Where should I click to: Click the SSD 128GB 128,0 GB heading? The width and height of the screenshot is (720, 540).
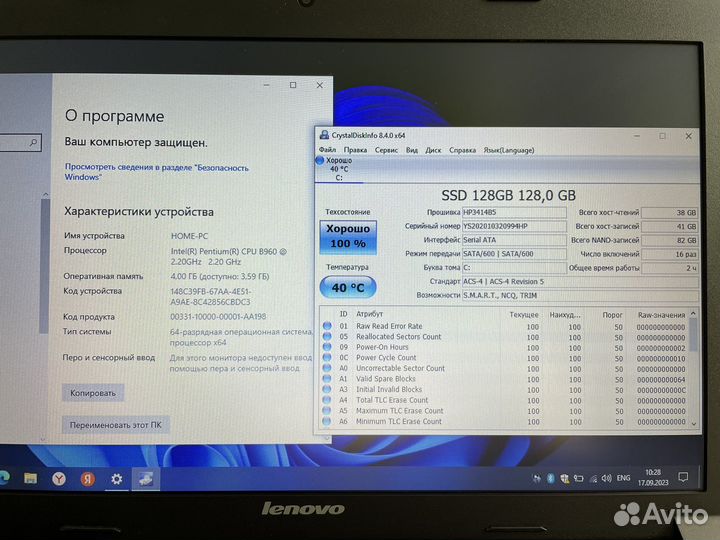pos(508,196)
